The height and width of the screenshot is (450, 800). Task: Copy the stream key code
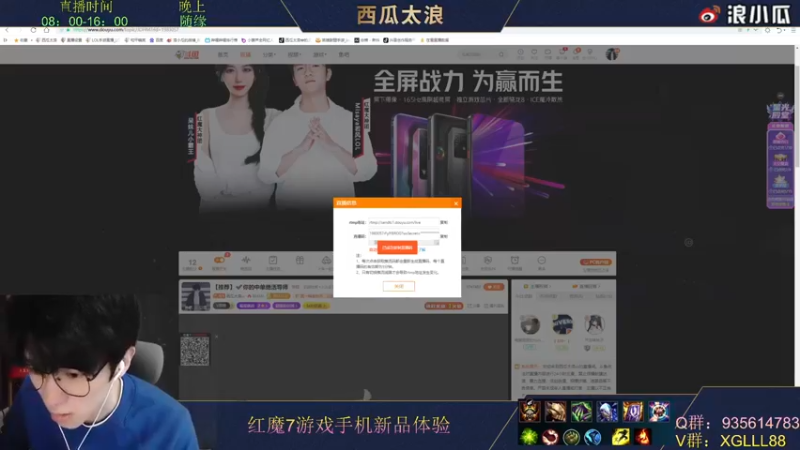[x=444, y=236]
